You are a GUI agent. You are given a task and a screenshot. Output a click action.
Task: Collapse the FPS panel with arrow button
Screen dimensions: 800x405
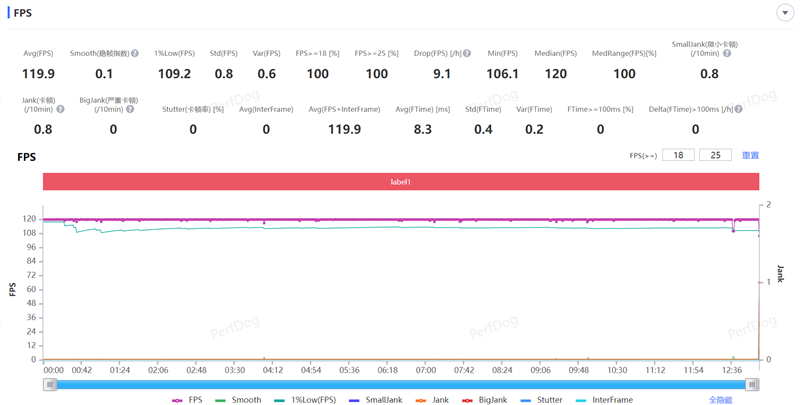point(784,13)
